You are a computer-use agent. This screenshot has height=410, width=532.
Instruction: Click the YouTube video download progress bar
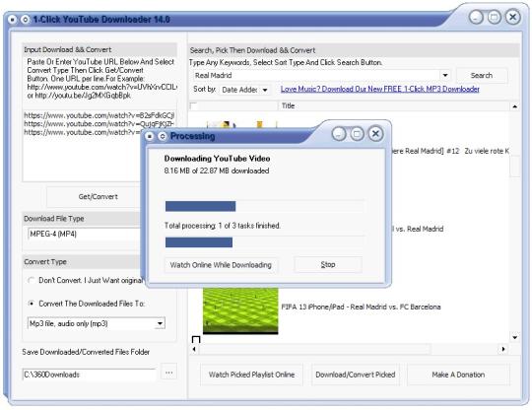point(265,206)
